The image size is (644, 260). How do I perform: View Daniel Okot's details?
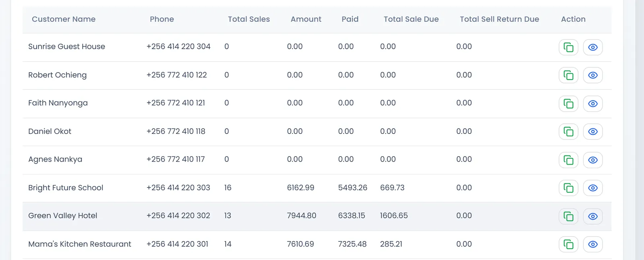point(593,131)
